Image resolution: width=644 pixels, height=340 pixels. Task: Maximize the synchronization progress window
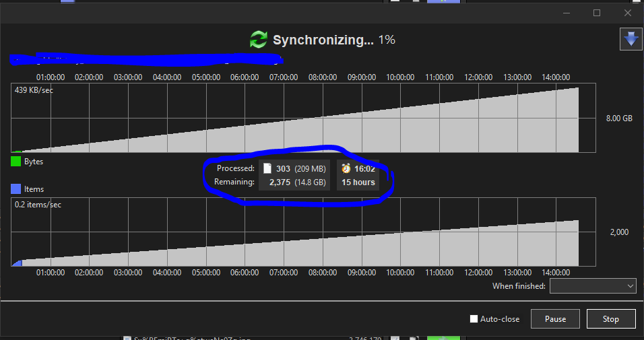click(597, 13)
